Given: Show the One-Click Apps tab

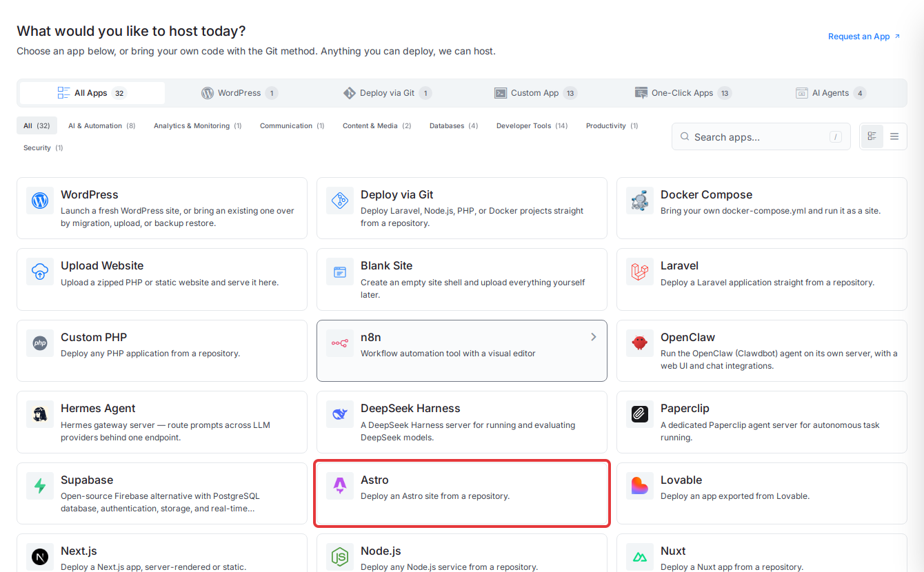Looking at the screenshot, I should (683, 93).
